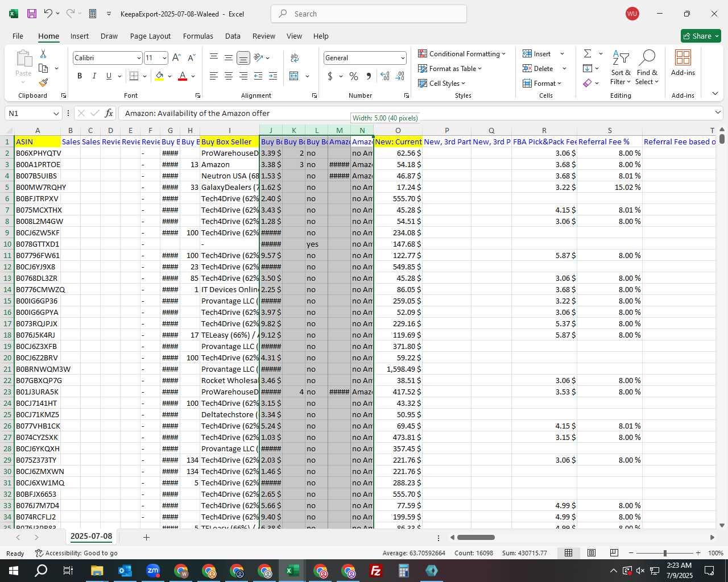Switch to the Data tab
The width and height of the screenshot is (728, 582).
click(233, 36)
